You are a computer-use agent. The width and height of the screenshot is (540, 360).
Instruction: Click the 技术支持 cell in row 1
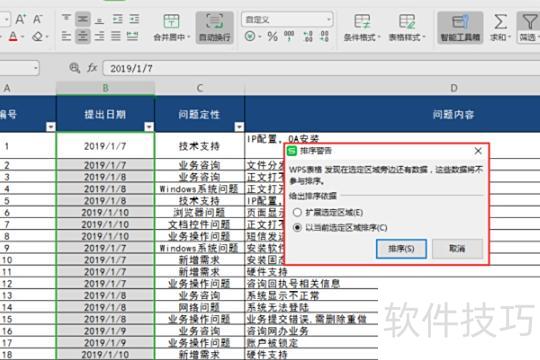(x=199, y=146)
